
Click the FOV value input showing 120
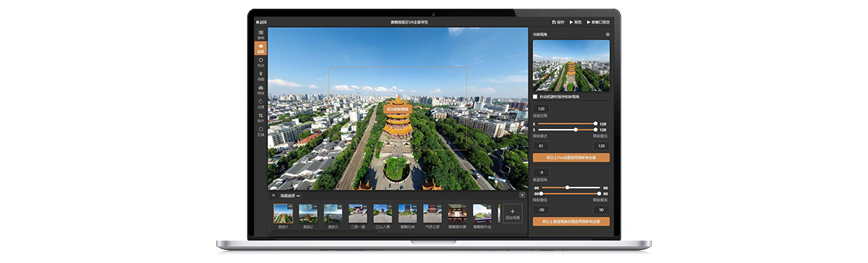[541, 109]
